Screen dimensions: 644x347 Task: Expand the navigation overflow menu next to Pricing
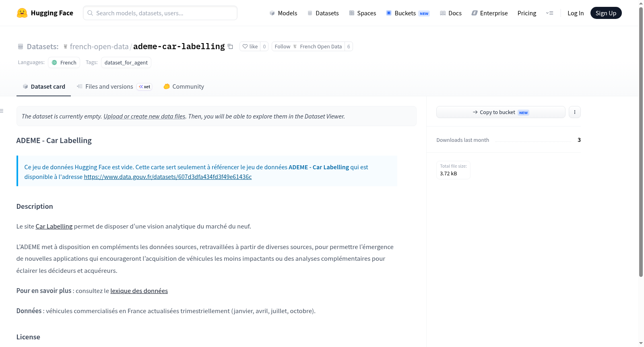tap(549, 13)
